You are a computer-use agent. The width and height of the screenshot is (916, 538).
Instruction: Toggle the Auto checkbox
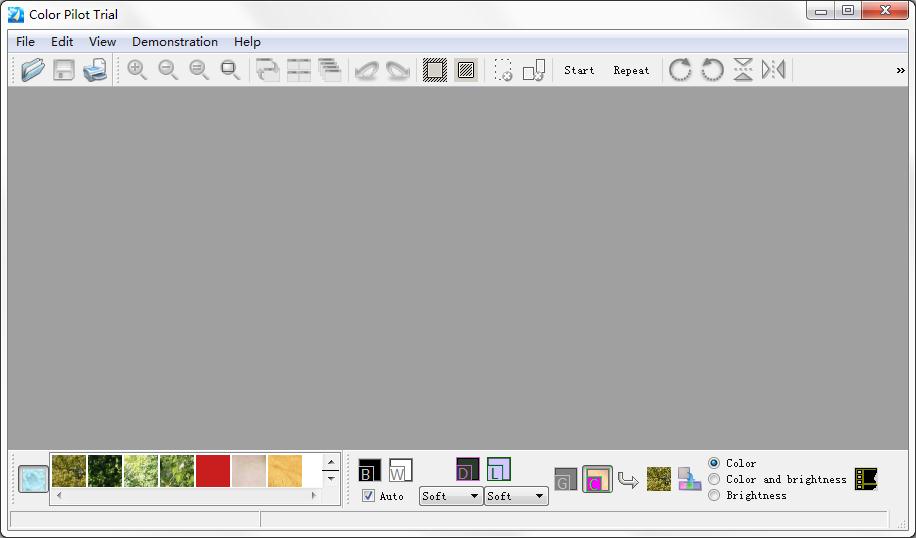coord(368,496)
